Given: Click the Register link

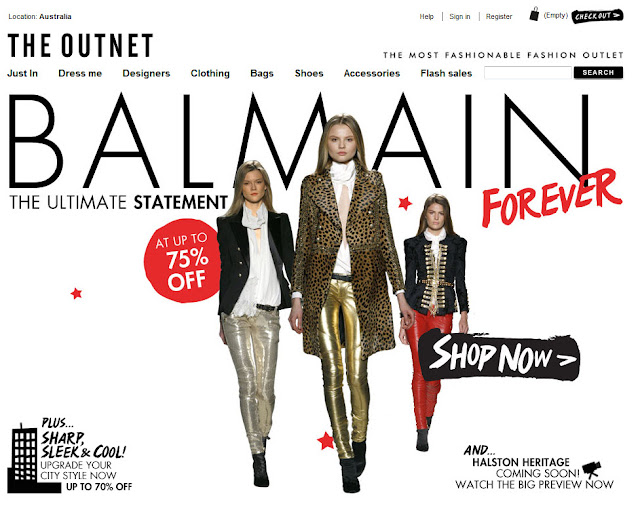Looking at the screenshot, I should pyautogui.click(x=499, y=17).
